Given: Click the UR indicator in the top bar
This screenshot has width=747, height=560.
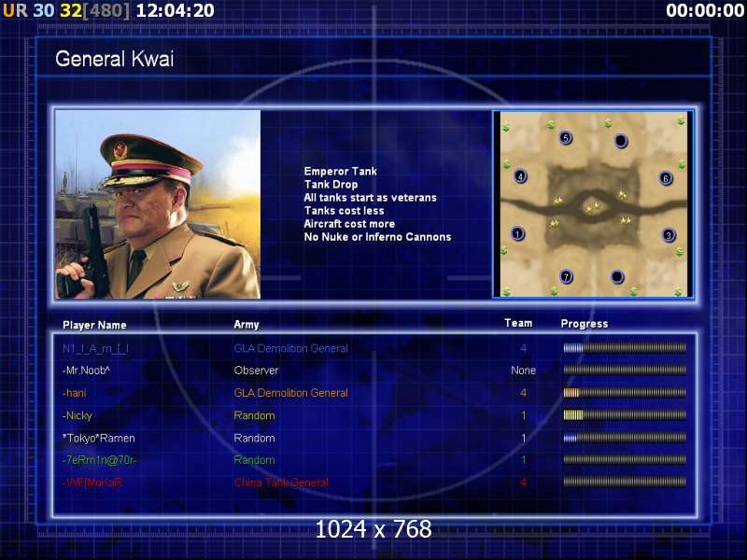Looking at the screenshot, I should pos(15,10).
